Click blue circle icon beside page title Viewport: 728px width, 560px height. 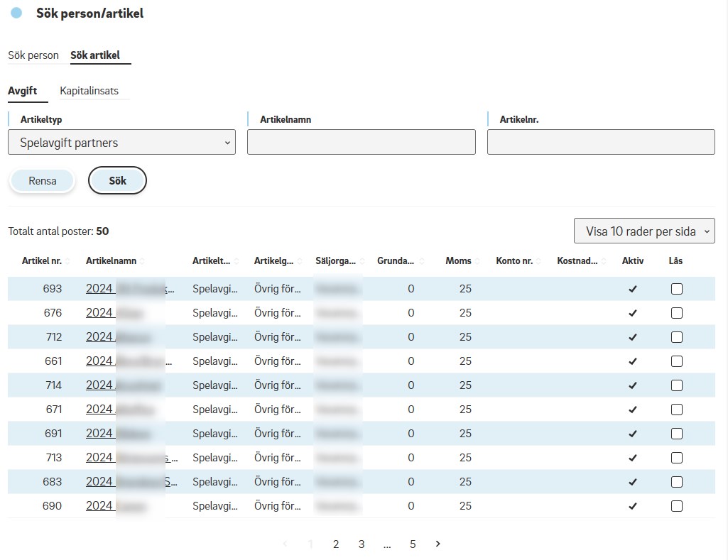pyautogui.click(x=16, y=13)
